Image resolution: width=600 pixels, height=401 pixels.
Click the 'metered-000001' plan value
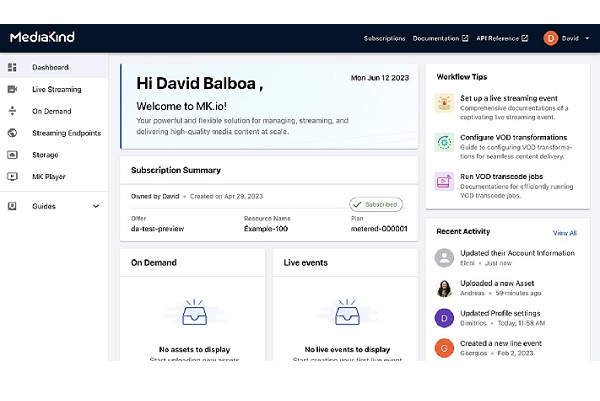point(379,229)
